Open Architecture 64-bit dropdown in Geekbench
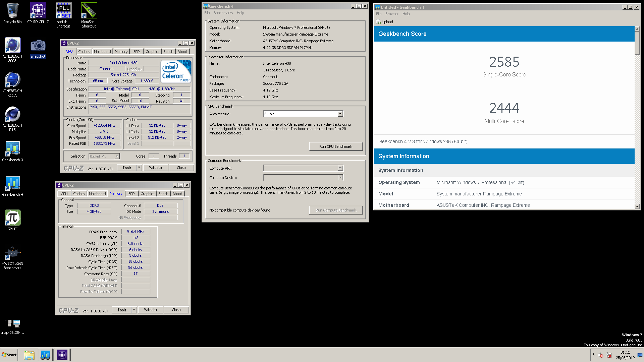 point(340,114)
